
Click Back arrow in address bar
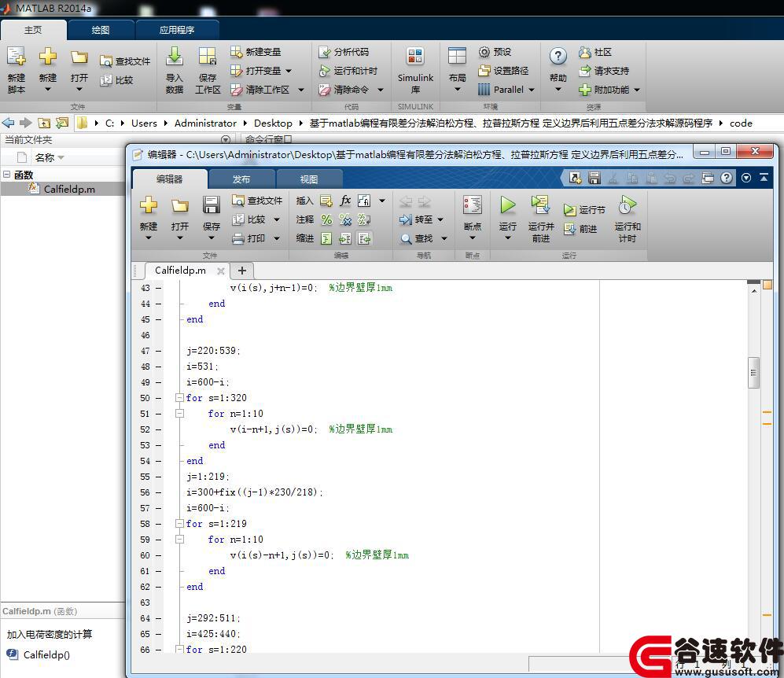9,123
